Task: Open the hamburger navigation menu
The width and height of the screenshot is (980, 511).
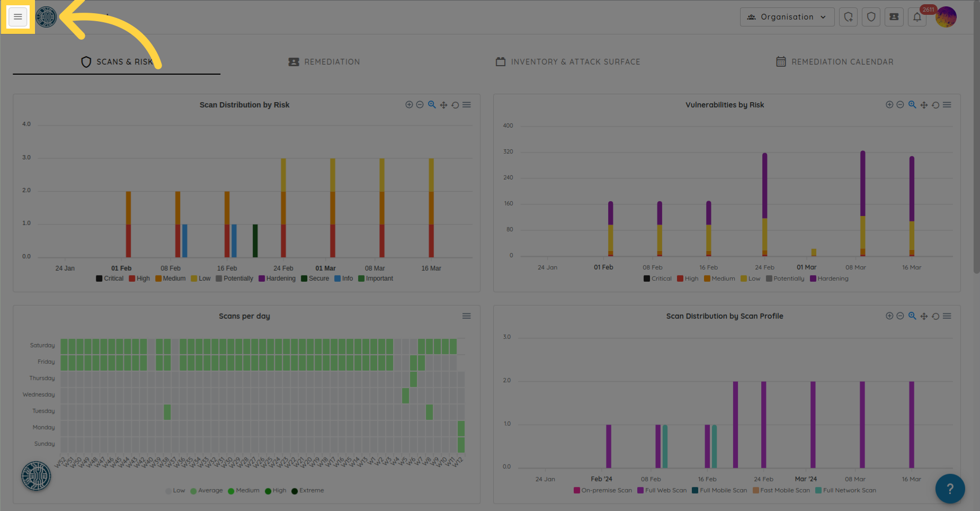Action: [17, 17]
